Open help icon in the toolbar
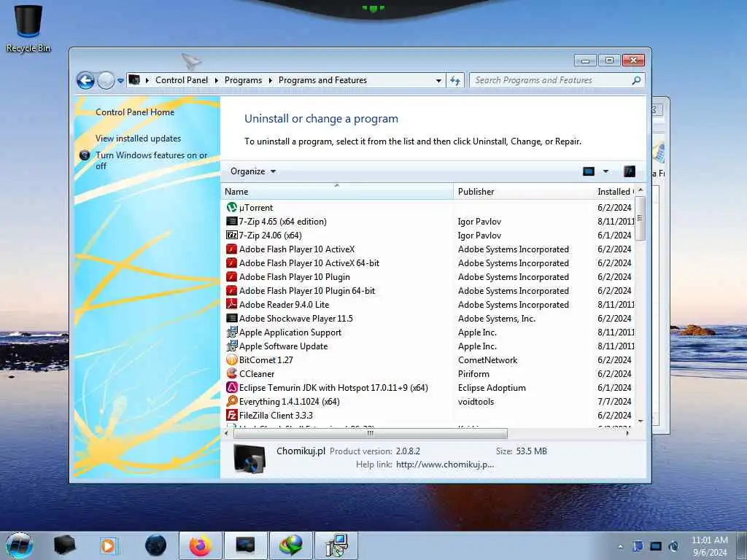This screenshot has width=747, height=560. 630,171
